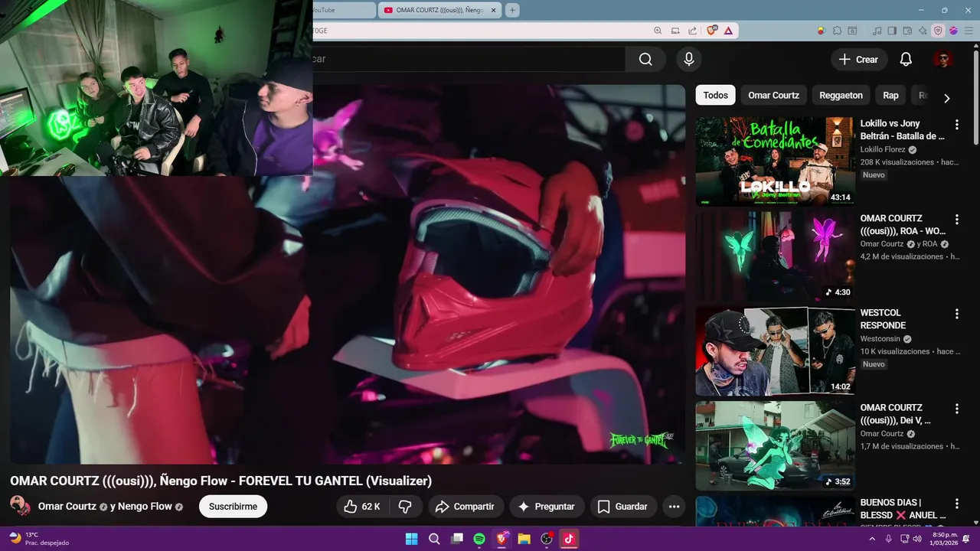Viewport: 980px width, 551px height.
Task: Show next filter chips with arrow
Action: click(946, 98)
